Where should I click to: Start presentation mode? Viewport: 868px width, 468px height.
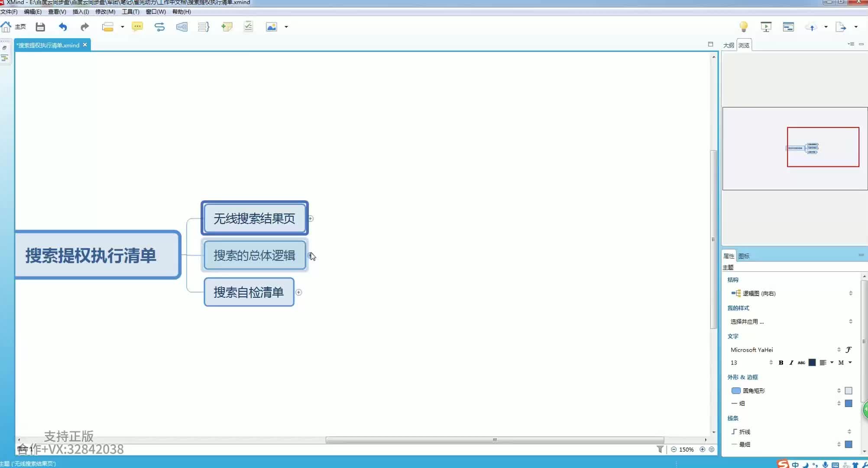tap(766, 27)
